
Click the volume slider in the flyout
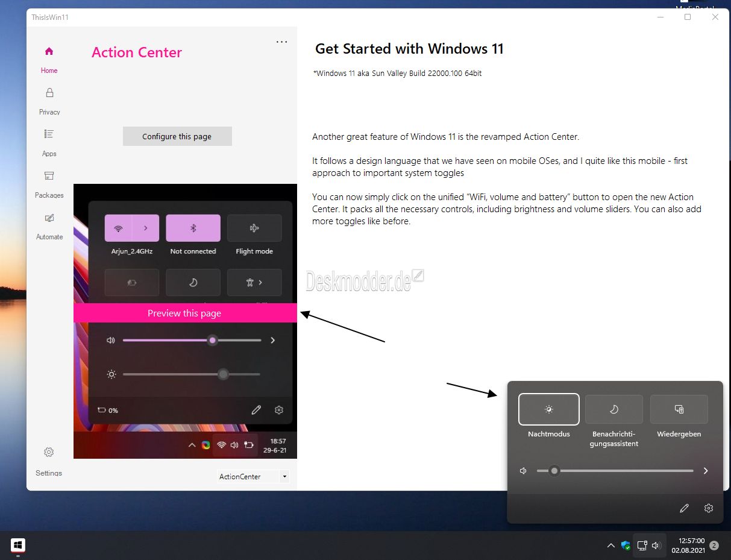(615, 471)
